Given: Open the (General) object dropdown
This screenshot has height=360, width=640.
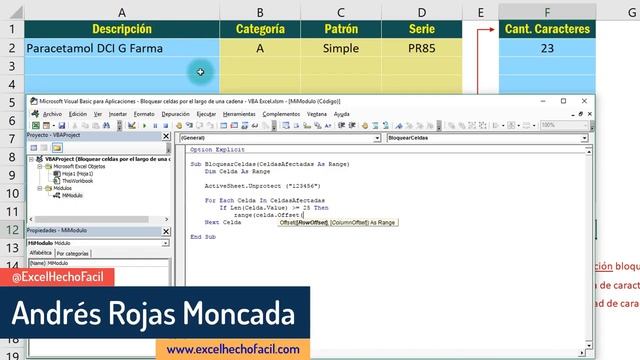Looking at the screenshot, I should pos(377,138).
